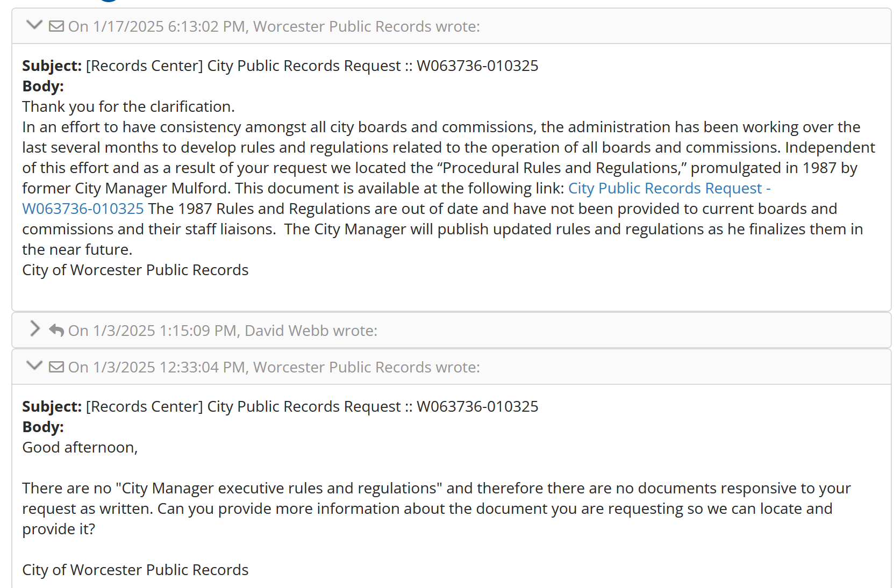Open the City Public Records Request link

669,189
